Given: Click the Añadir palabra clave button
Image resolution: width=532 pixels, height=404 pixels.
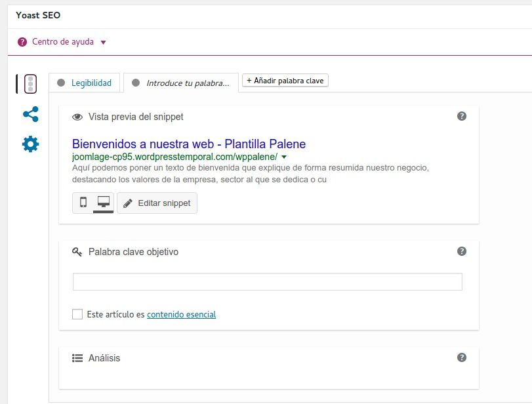Looking at the screenshot, I should (285, 81).
